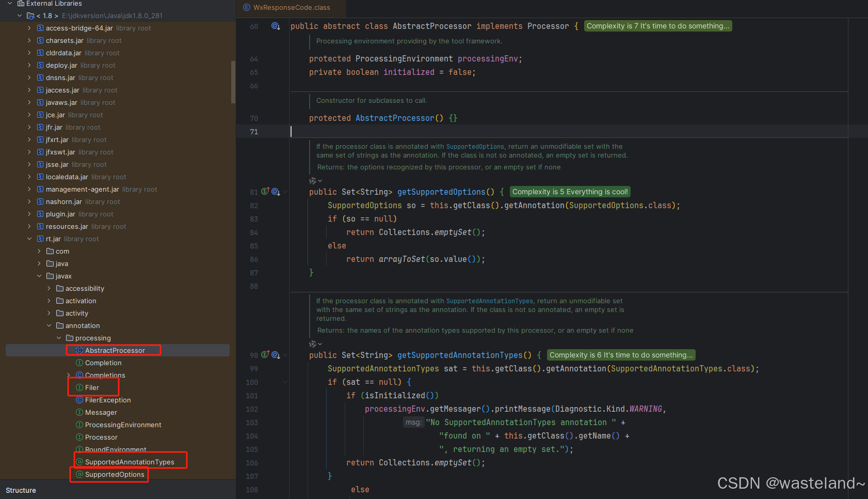Viewport: 868px width, 499px height.
Task: Click the msg: parameter hint on line 103
Action: 413,423
